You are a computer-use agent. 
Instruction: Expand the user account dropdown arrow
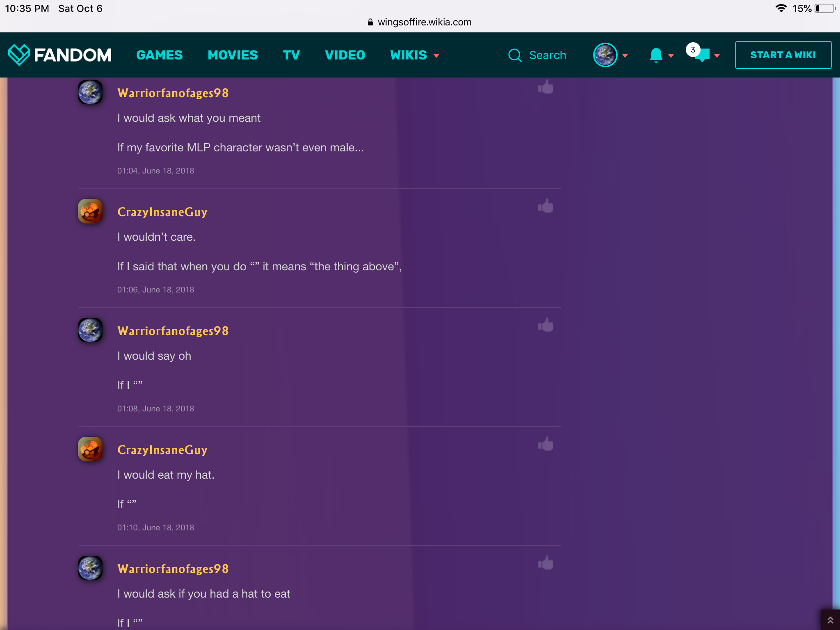point(625,55)
